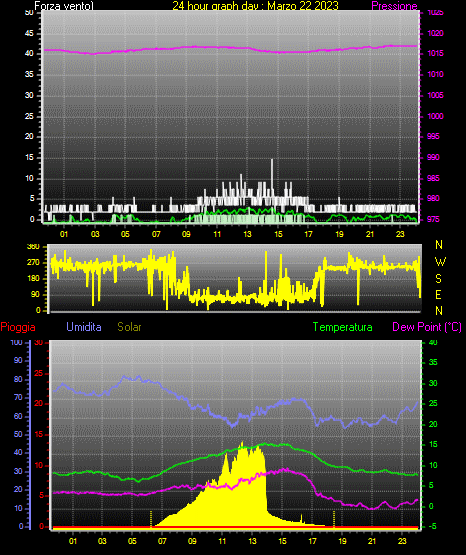
Task: Click the red 'Pioggia' legend label
Action: coord(18,327)
